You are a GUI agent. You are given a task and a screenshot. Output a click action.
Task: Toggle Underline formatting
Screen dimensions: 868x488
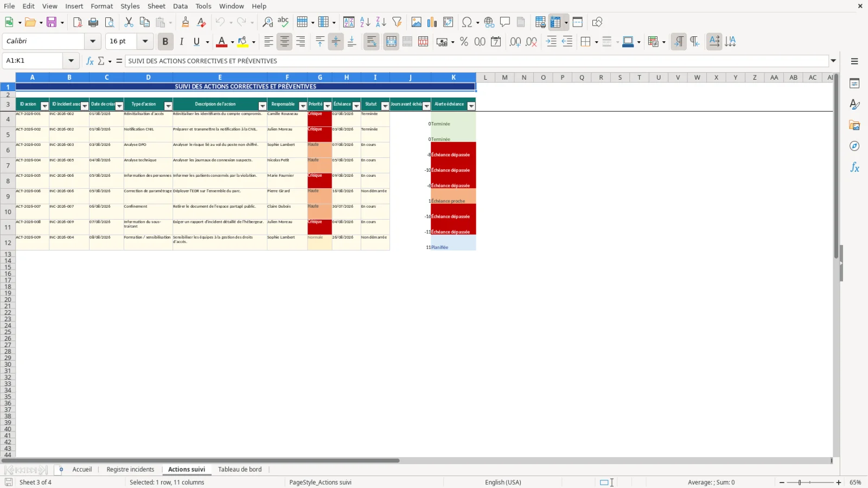[x=197, y=42]
